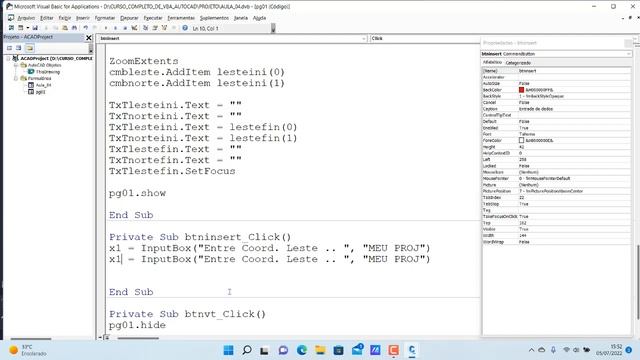
Task: Click 'Private Sub btninsert_Click()' code line
Action: click(200, 237)
